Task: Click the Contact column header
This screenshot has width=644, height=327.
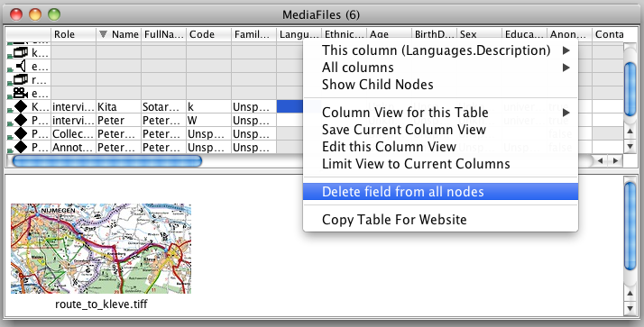Action: pyautogui.click(x=609, y=34)
